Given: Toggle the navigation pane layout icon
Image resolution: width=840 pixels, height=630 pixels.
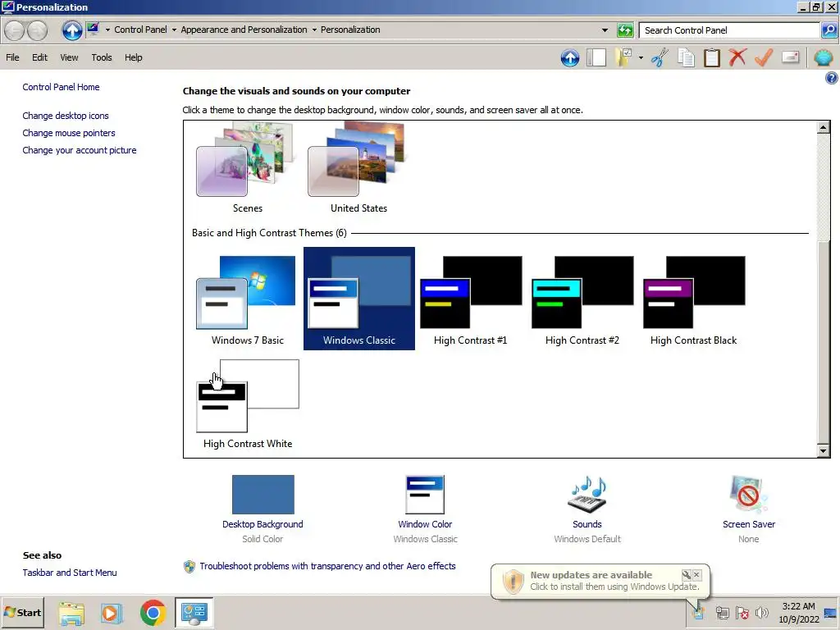Looking at the screenshot, I should click(x=596, y=57).
